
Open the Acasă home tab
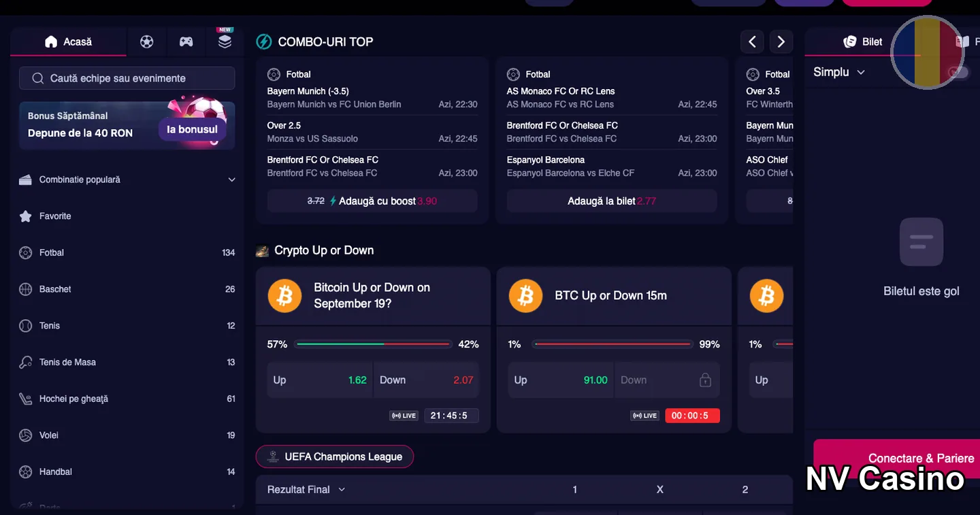coord(68,41)
